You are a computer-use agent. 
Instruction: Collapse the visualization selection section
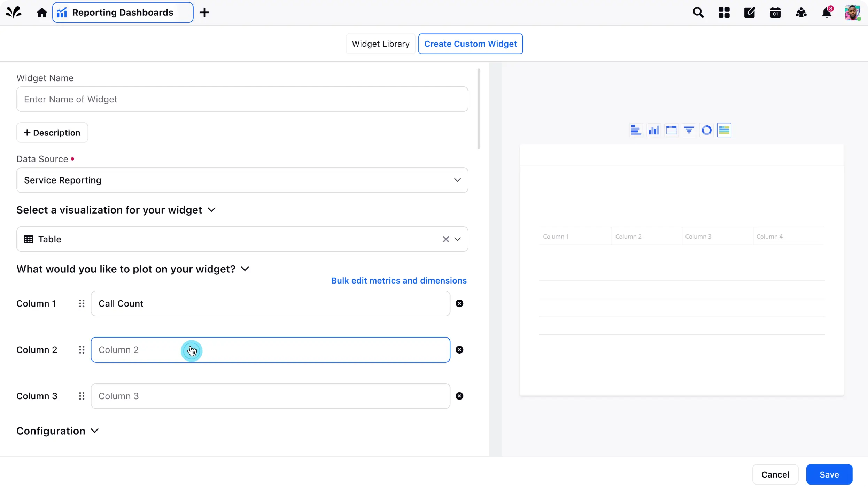point(211,210)
